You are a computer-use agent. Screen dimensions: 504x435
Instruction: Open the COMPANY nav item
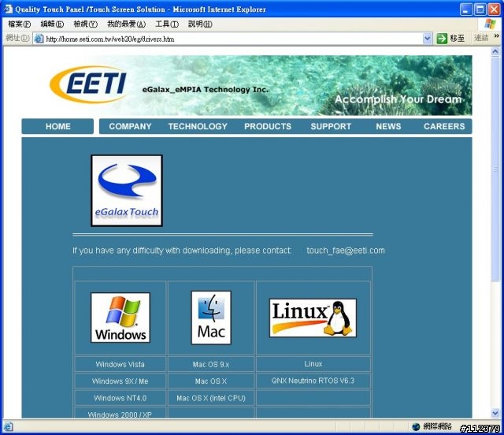point(130,126)
